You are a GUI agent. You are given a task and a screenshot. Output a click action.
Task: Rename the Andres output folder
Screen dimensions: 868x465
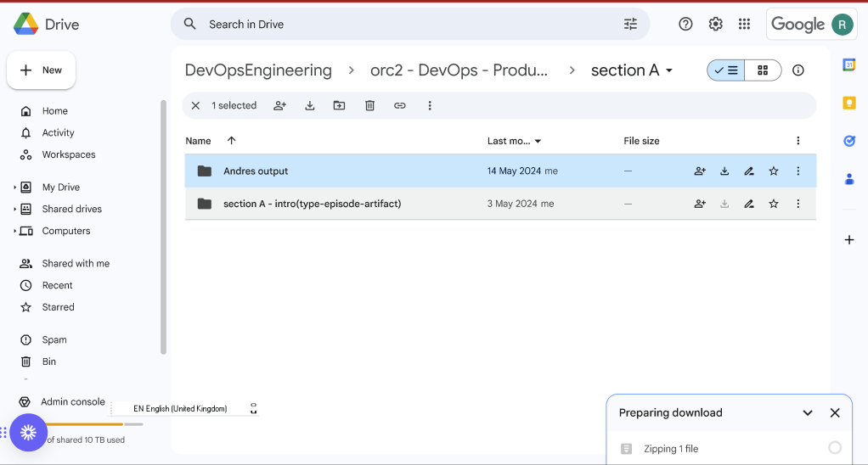(x=749, y=171)
